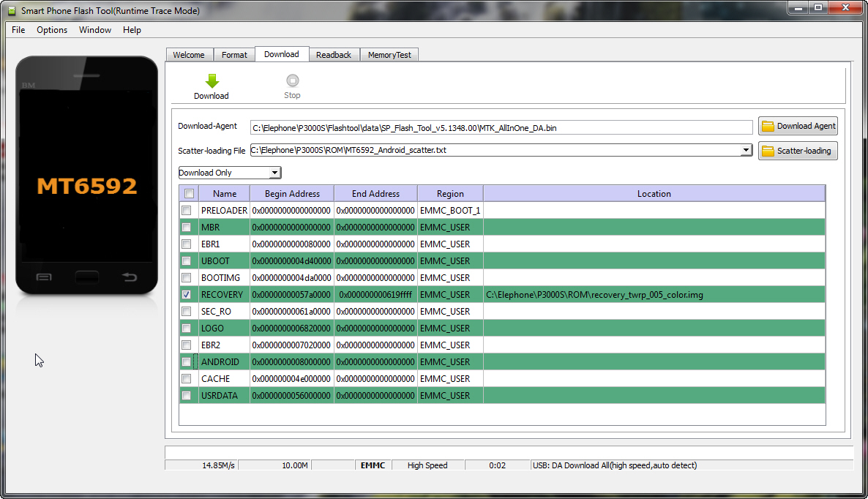The height and width of the screenshot is (499, 868).
Task: Click the EMMC status indicator
Action: (x=373, y=465)
